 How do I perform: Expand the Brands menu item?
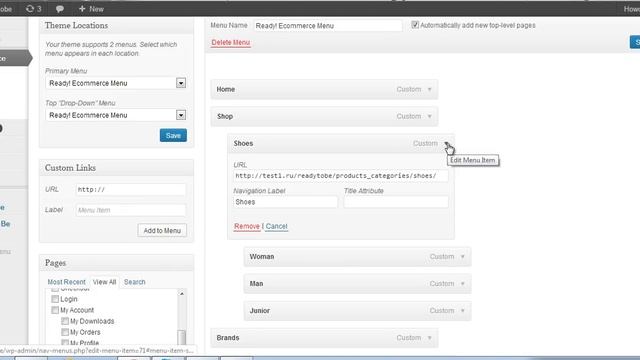(x=429, y=338)
